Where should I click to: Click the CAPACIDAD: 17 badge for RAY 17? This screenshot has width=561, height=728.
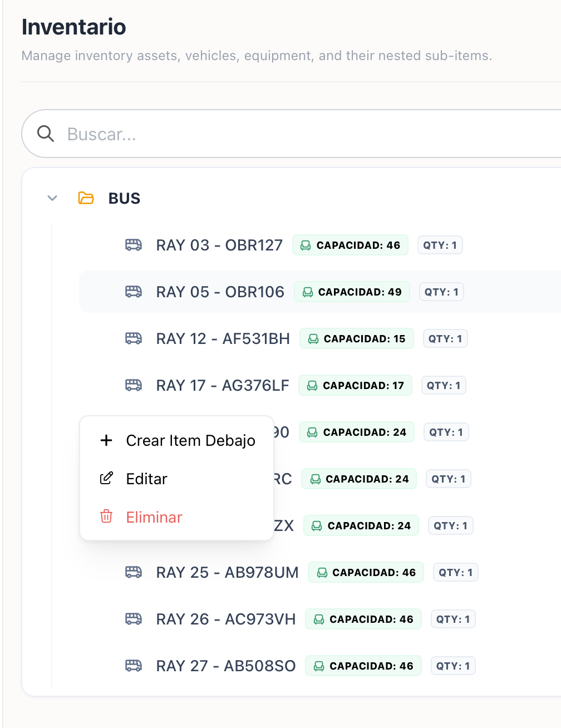[x=355, y=385]
